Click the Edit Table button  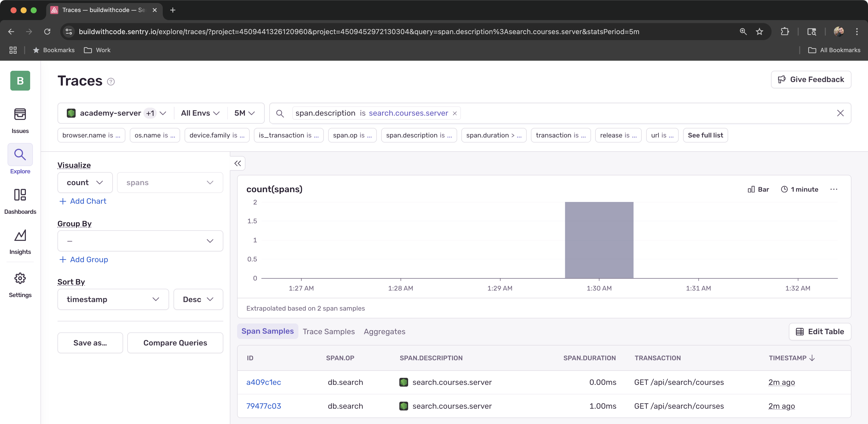820,331
